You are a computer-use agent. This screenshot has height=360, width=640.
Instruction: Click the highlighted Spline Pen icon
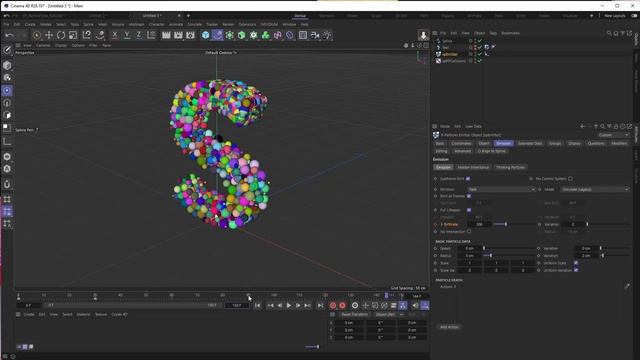(218, 35)
